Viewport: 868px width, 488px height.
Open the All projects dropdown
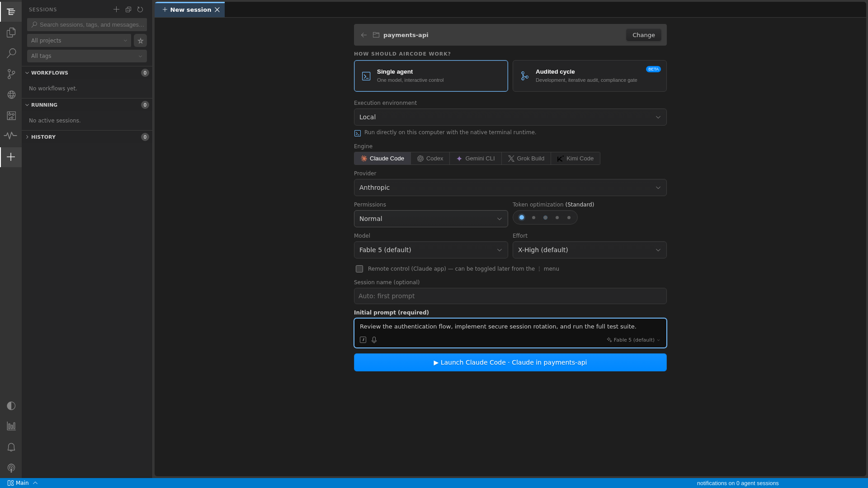[79, 41]
